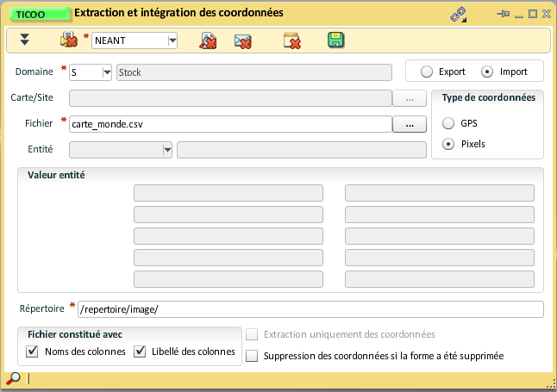Open the Entité dropdown

click(x=166, y=150)
